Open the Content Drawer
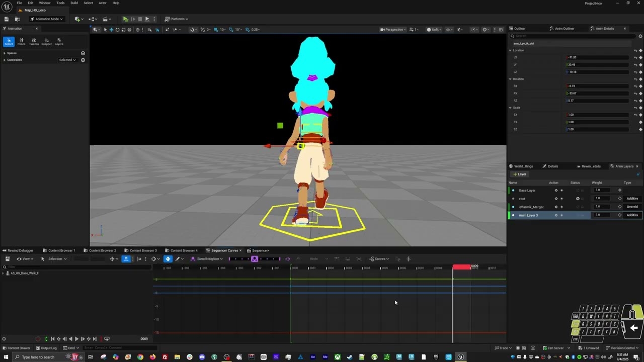The height and width of the screenshot is (362, 644). (17, 348)
